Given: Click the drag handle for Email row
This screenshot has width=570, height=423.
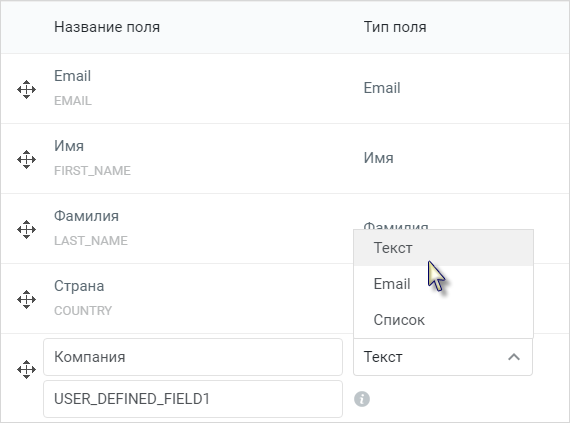Looking at the screenshot, I should pyautogui.click(x=27, y=89).
